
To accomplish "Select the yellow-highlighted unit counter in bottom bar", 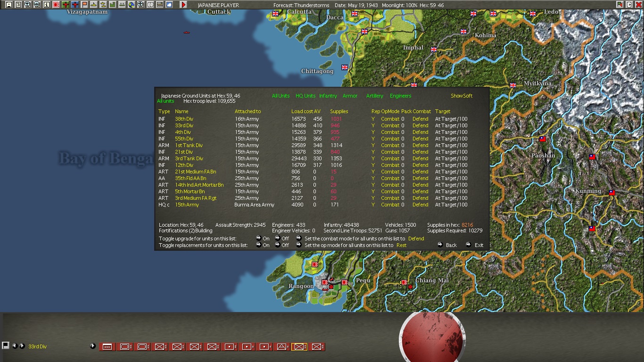I will [299, 347].
